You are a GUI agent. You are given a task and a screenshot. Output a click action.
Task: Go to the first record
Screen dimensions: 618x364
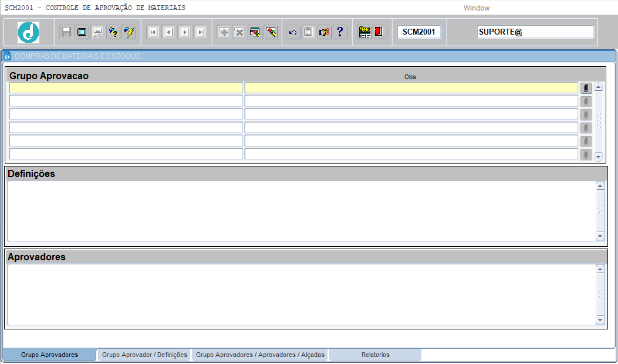point(153,32)
